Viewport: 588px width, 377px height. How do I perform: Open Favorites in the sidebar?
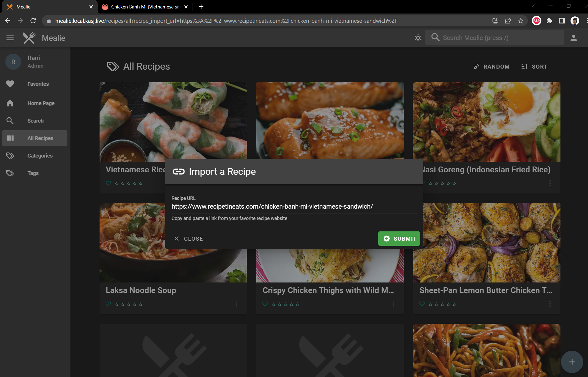pyautogui.click(x=38, y=84)
